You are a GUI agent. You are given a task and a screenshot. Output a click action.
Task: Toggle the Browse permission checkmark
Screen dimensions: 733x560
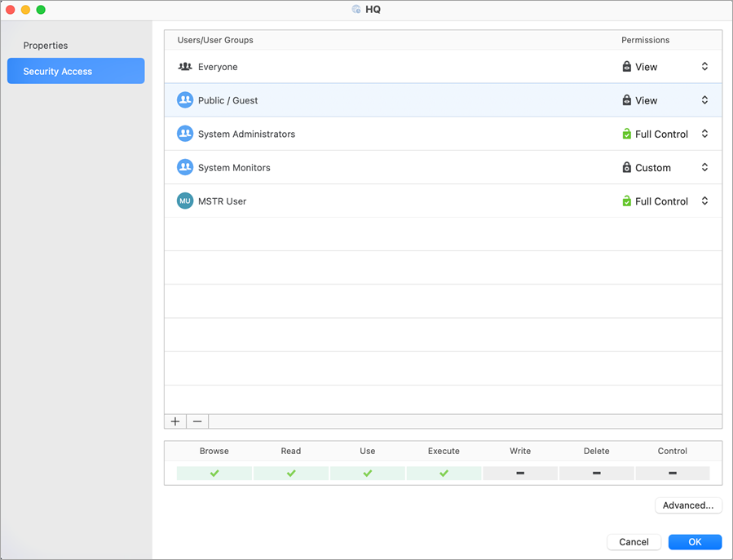pyautogui.click(x=214, y=473)
